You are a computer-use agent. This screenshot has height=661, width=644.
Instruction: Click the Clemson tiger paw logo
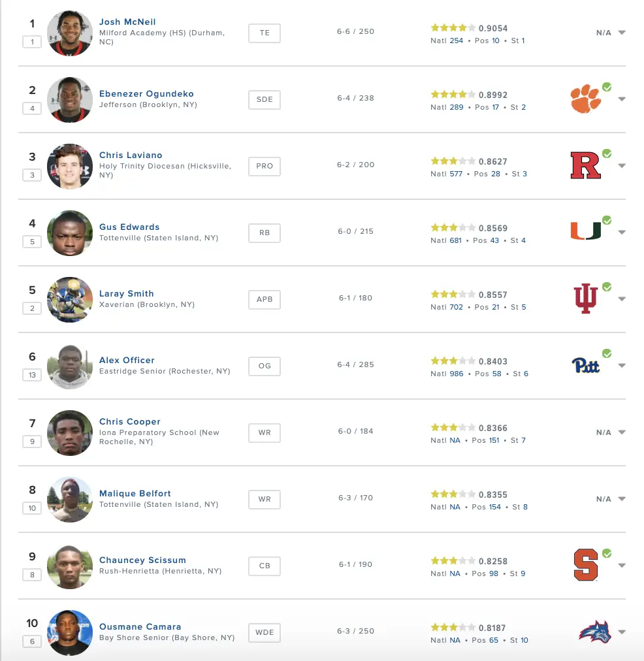pyautogui.click(x=585, y=99)
